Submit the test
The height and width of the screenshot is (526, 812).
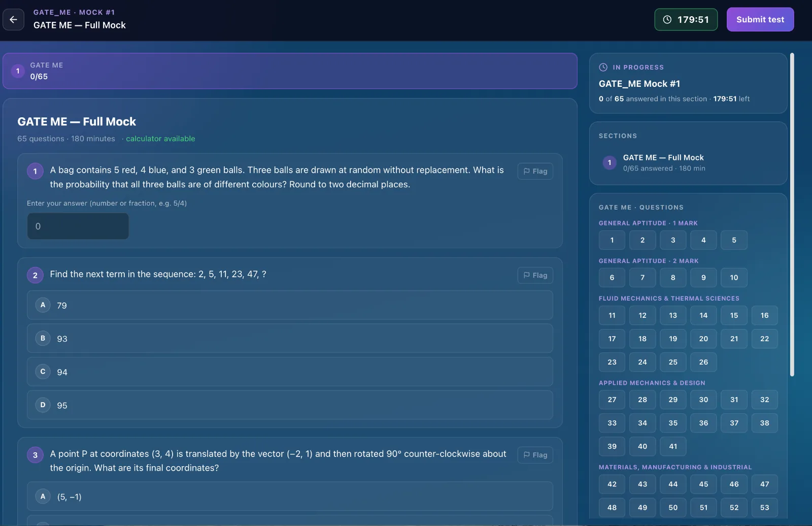point(760,20)
